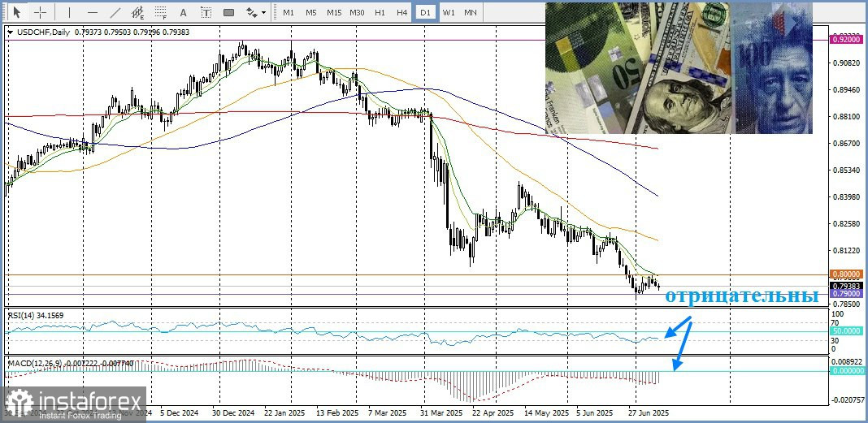The height and width of the screenshot is (423, 868).
Task: Click the 7 Mar 2025 date label
Action: pyautogui.click(x=389, y=413)
